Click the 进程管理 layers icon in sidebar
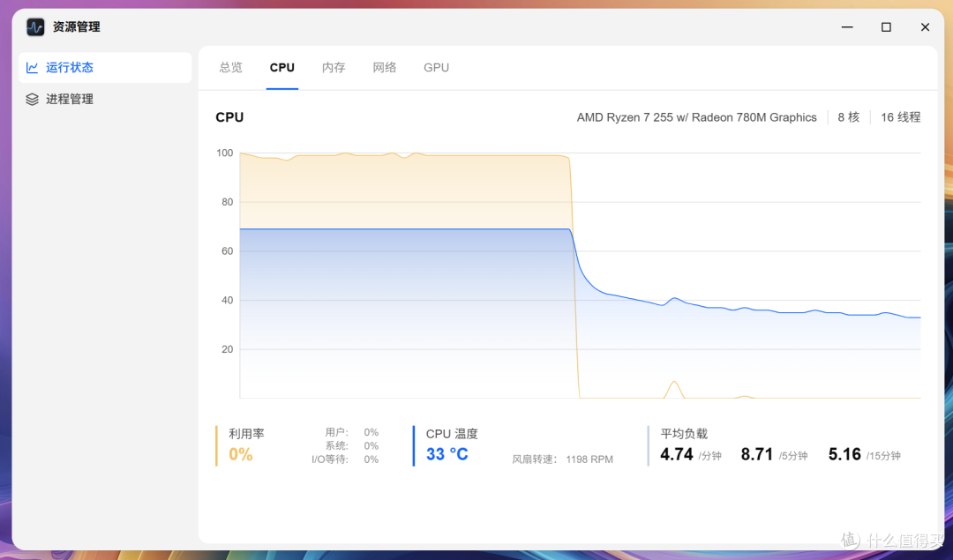This screenshot has height=560, width=953. click(33, 99)
